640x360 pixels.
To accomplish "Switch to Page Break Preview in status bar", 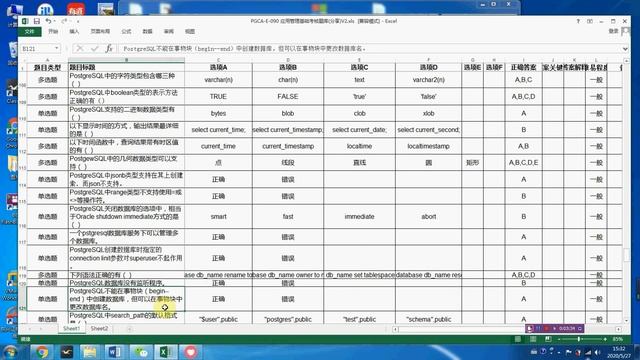I will pyautogui.click(x=548, y=339).
